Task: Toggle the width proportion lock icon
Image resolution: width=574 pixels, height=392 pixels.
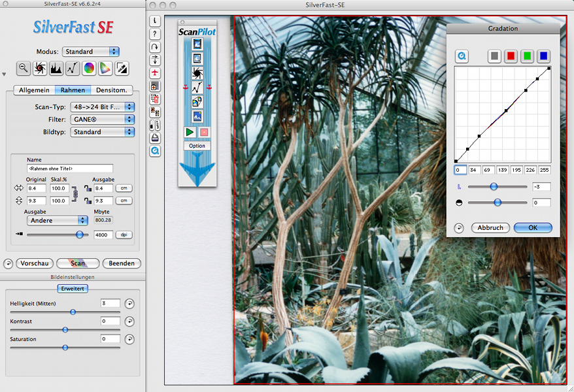Action: point(88,189)
